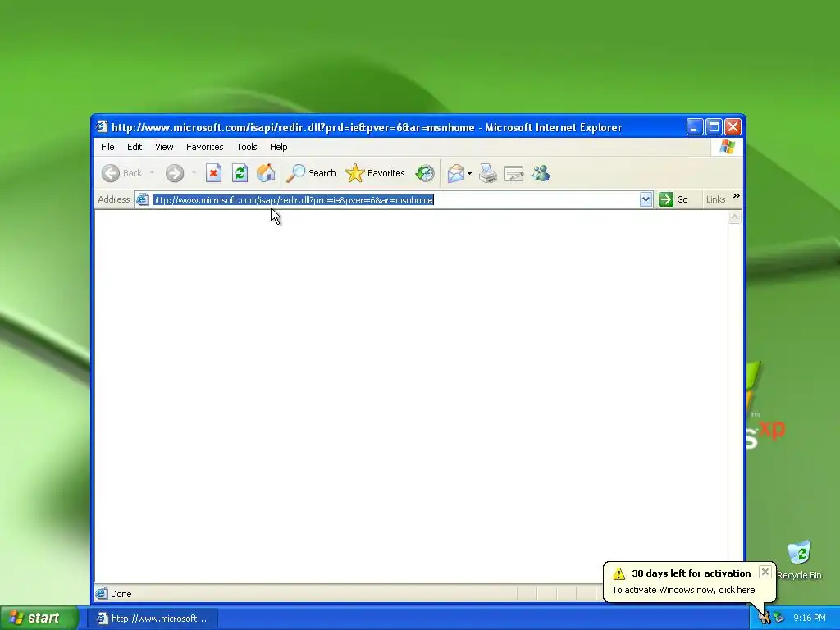Viewport: 840px width, 630px height.
Task: Open the Tools menu
Action: coord(246,147)
